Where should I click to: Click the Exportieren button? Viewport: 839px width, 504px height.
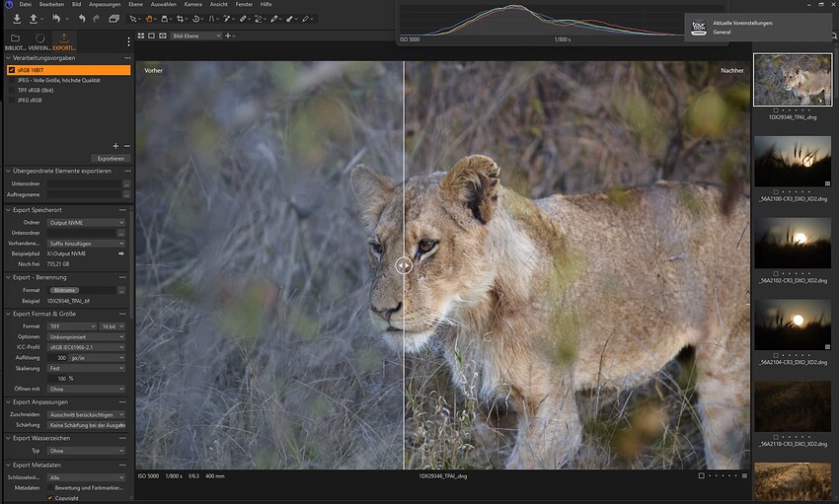(111, 158)
